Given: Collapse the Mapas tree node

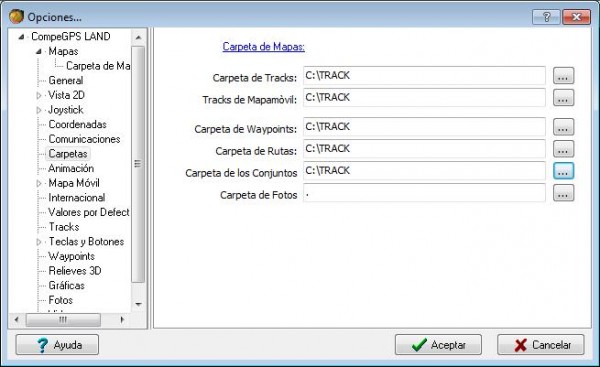Looking at the screenshot, I should (x=39, y=51).
